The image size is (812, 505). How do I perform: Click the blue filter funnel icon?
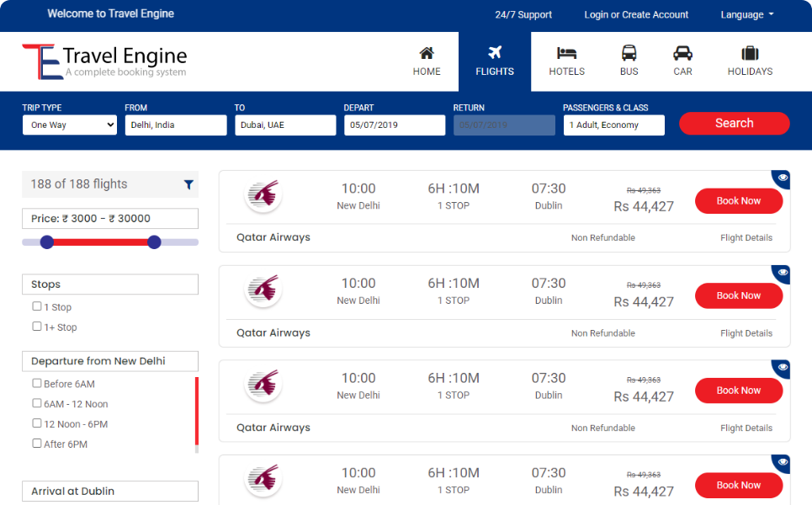(188, 184)
